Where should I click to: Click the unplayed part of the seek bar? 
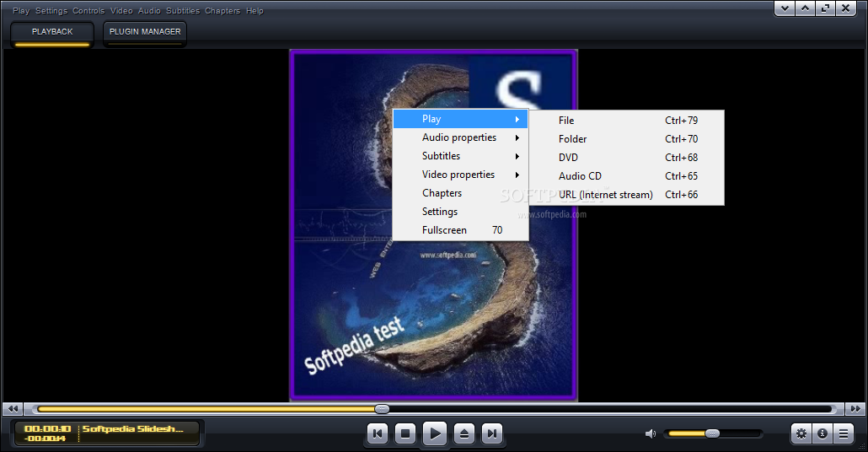coord(611,409)
